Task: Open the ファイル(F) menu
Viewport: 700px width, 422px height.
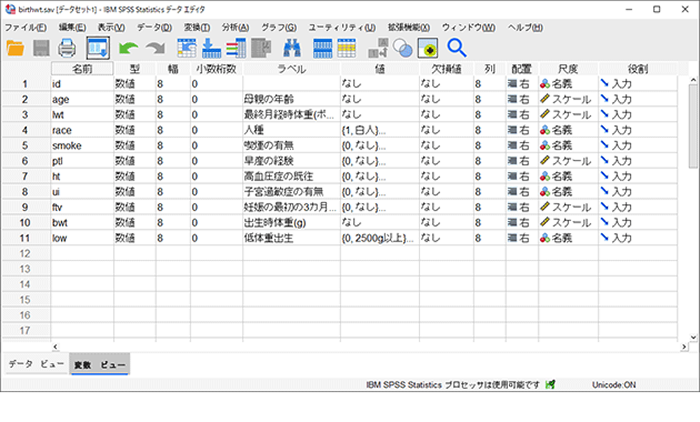Action: 25,28
